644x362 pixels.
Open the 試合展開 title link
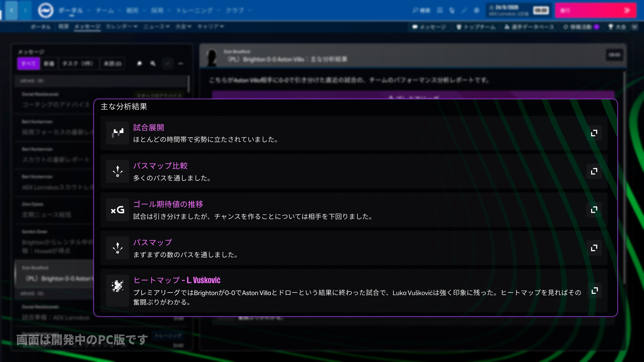(148, 128)
